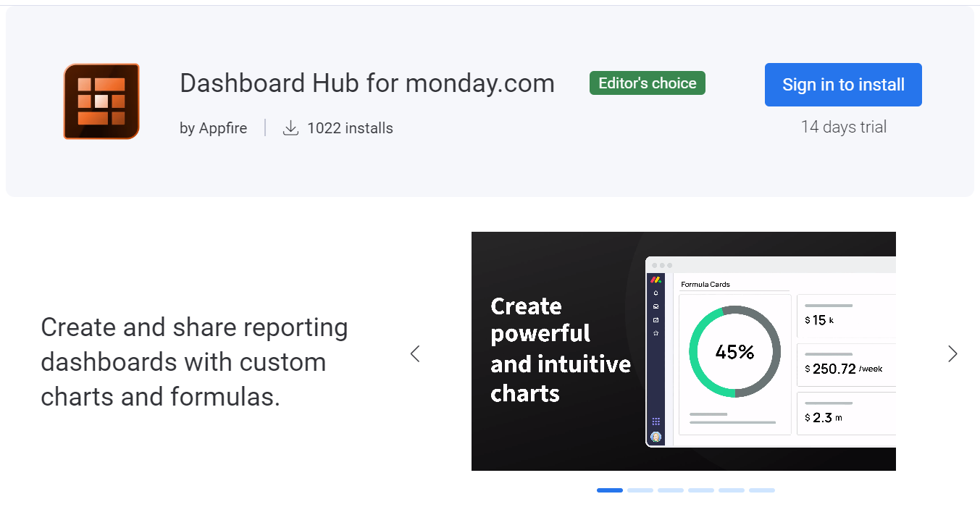Jump to the fourth carousel slide indicator
The image size is (980, 528).
pos(701,490)
